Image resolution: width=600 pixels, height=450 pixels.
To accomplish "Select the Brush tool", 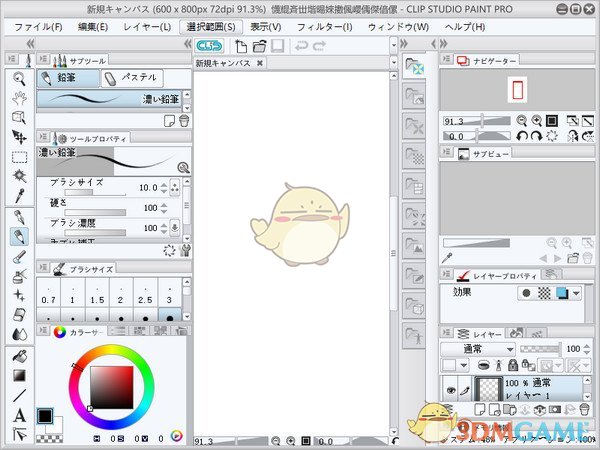I will pos(19,257).
